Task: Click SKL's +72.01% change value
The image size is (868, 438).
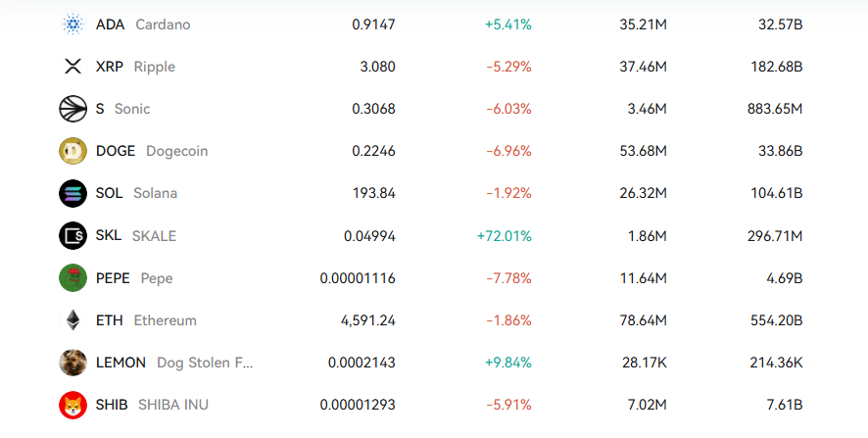Action: pos(504,236)
